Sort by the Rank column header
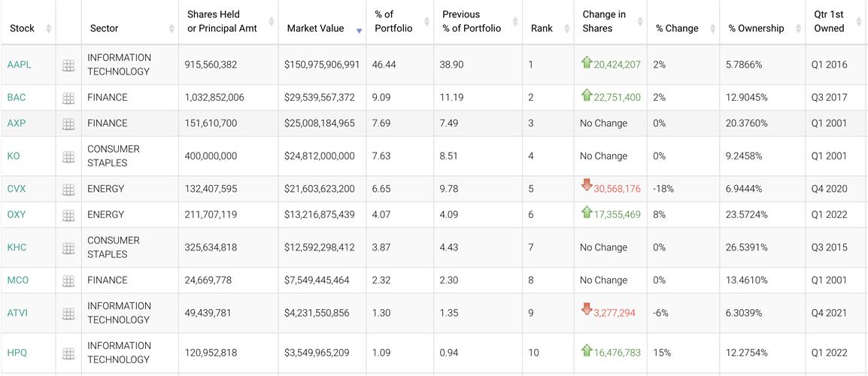This screenshot has width=868, height=376. coord(542,29)
